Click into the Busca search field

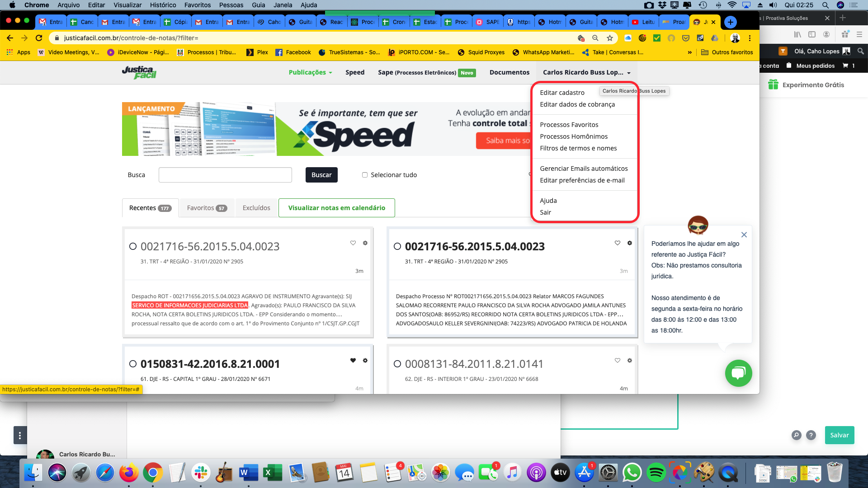tap(225, 175)
